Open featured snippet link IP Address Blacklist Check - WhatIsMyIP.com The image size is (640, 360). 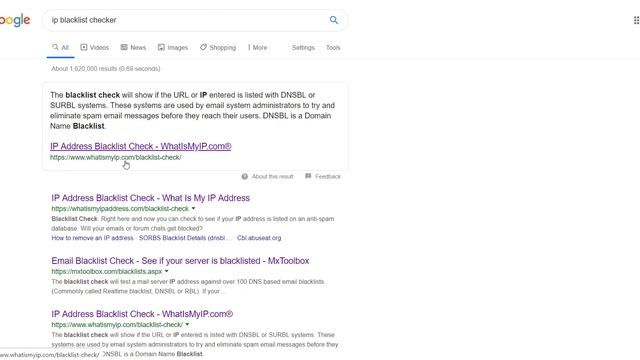coord(141,146)
